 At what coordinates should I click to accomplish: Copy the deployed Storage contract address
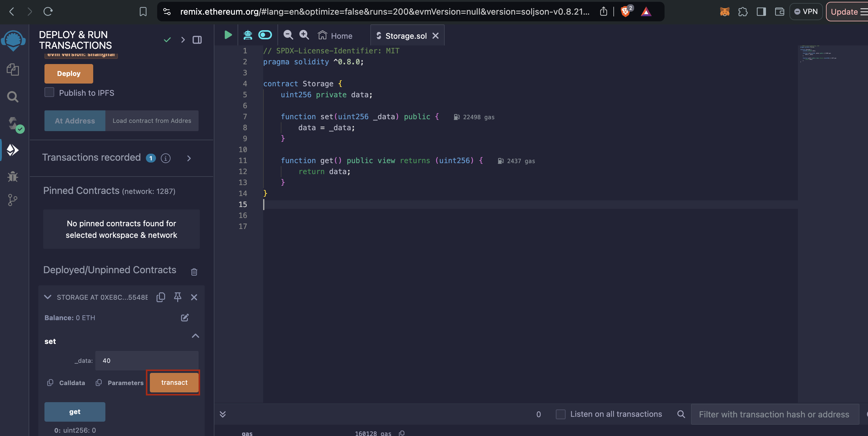tap(161, 297)
